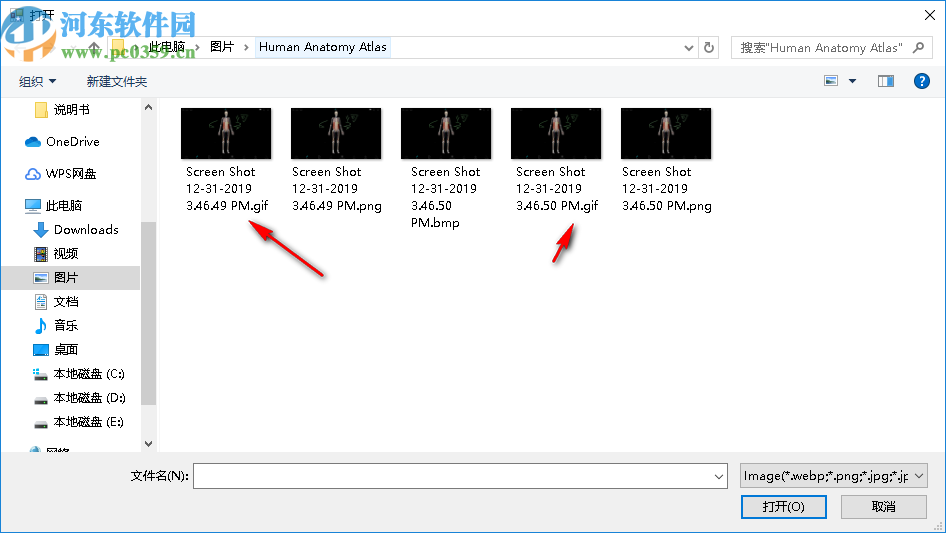
Task: Open Downloads in the navigation pane
Action: (x=86, y=229)
